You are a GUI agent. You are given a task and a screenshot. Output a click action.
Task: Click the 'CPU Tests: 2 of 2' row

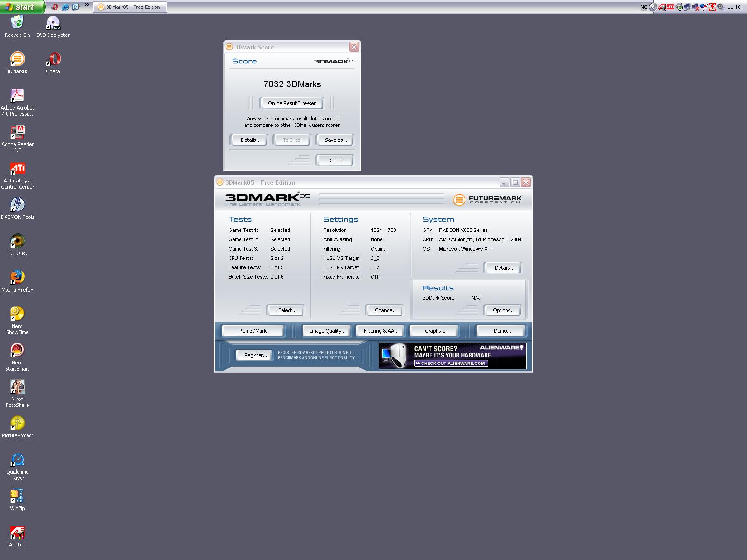256,258
